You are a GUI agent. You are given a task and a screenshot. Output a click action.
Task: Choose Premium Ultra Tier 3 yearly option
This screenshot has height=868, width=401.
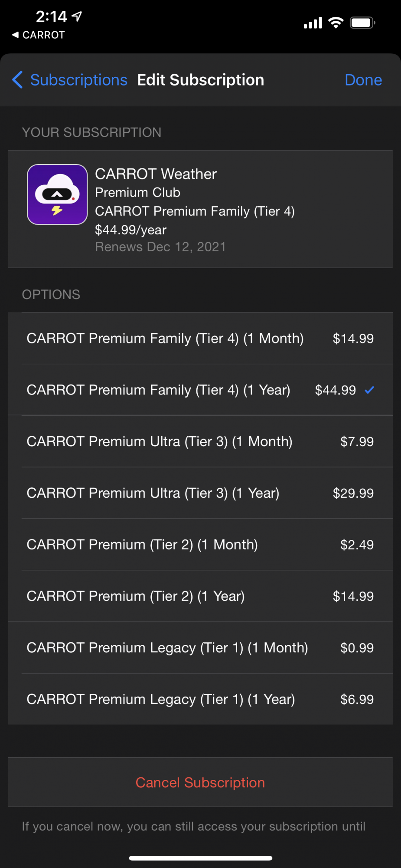(200, 493)
